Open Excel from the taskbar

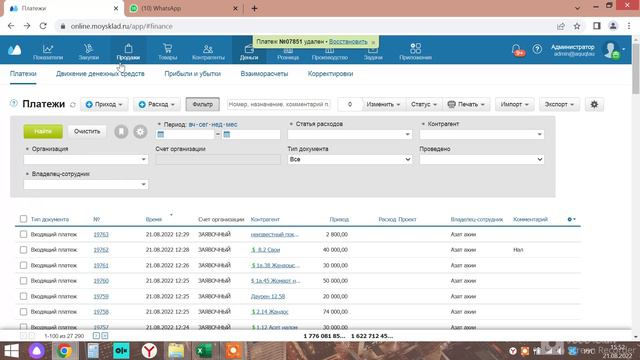pyautogui.click(x=203, y=351)
